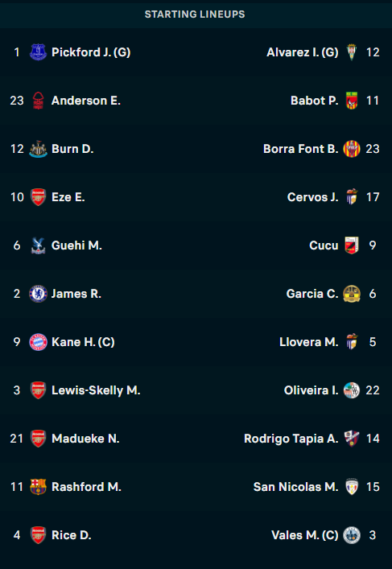Click the Barcelona crest beside Rashford

tap(38, 487)
